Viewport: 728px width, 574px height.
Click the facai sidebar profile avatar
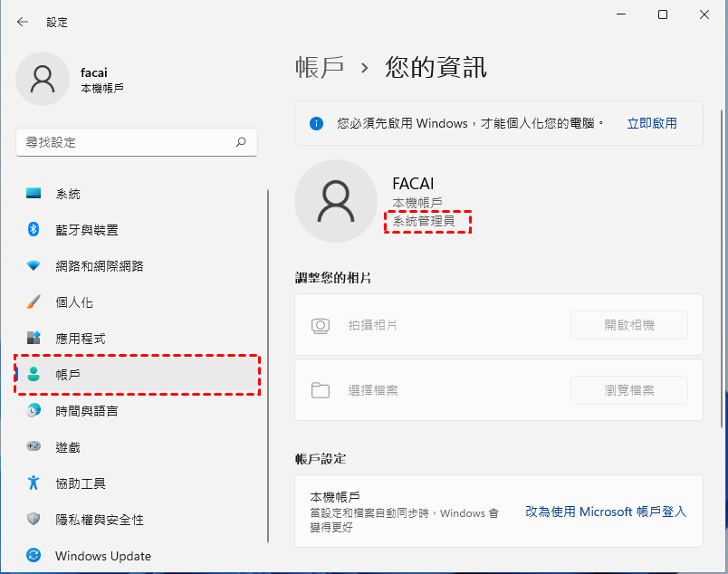tap(43, 79)
